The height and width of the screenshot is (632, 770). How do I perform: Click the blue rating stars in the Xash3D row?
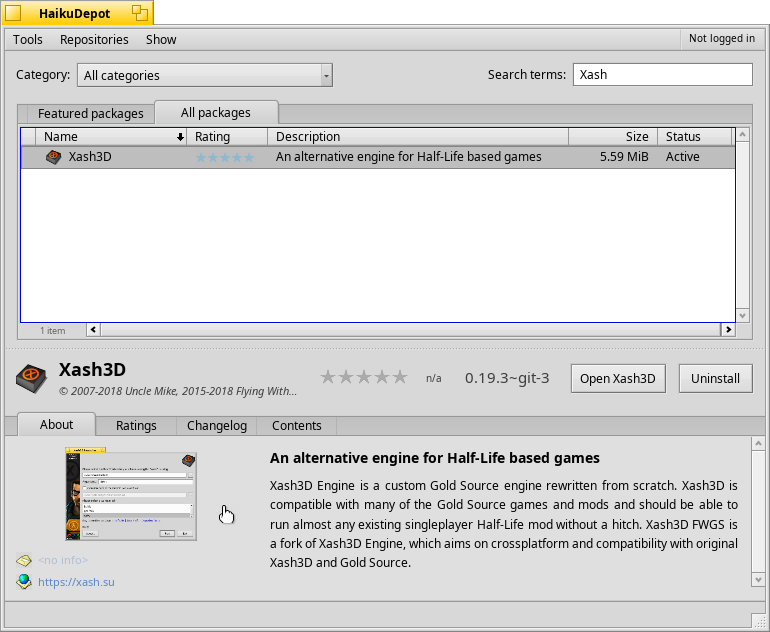pos(225,158)
